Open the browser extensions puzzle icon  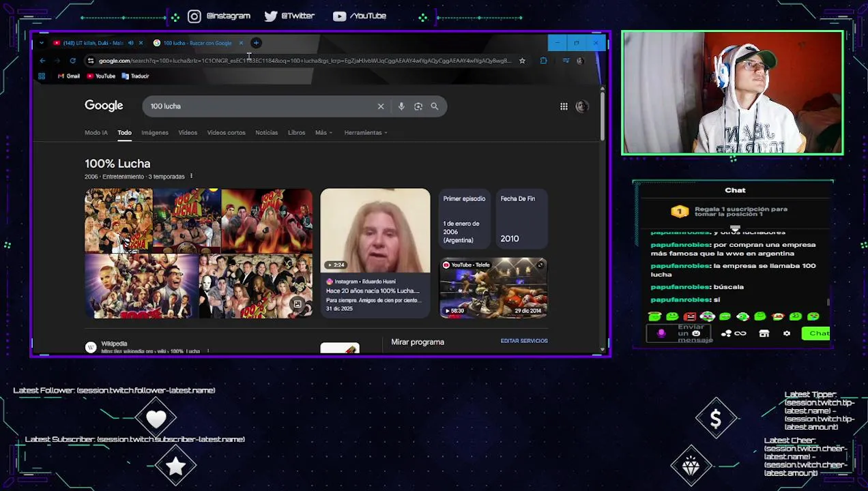tap(543, 61)
